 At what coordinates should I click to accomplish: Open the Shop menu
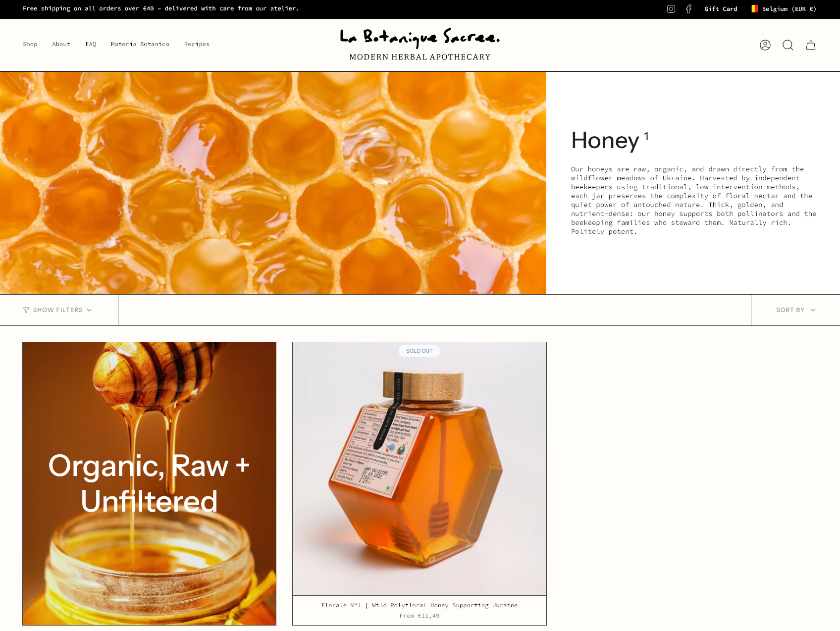click(30, 44)
